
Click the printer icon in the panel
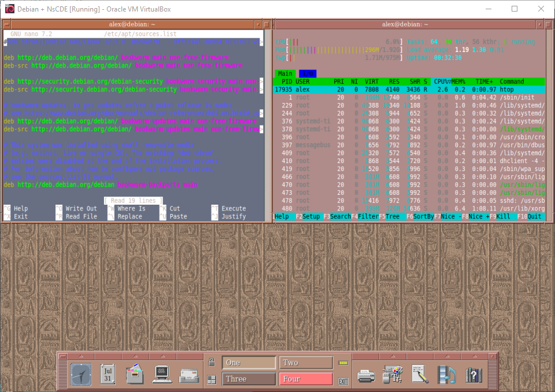pos(366,375)
